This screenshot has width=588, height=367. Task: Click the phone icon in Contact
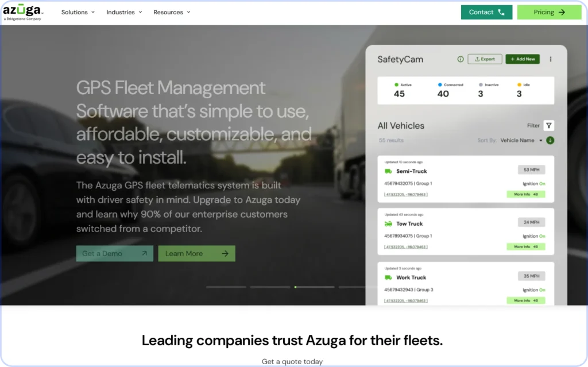pyautogui.click(x=501, y=12)
